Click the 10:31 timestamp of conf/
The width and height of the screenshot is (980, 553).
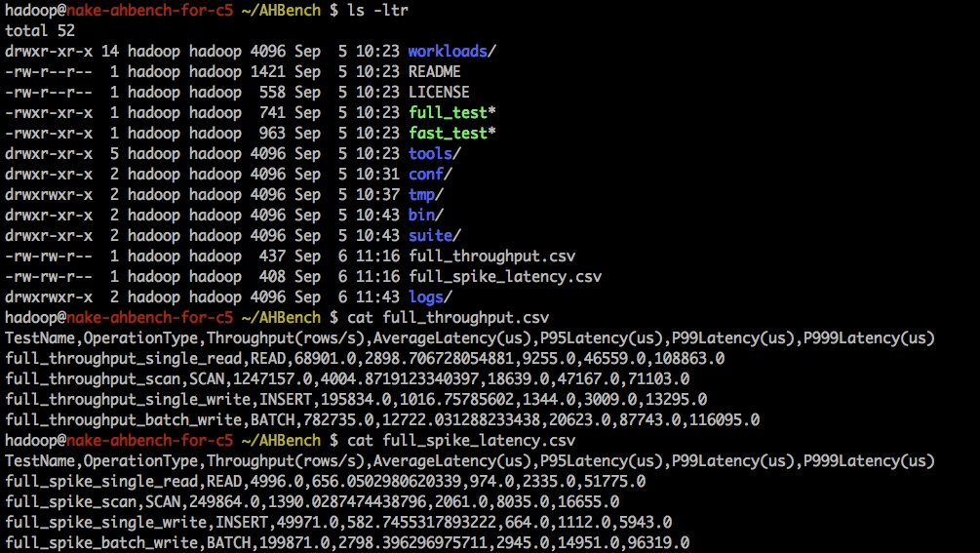click(x=377, y=175)
